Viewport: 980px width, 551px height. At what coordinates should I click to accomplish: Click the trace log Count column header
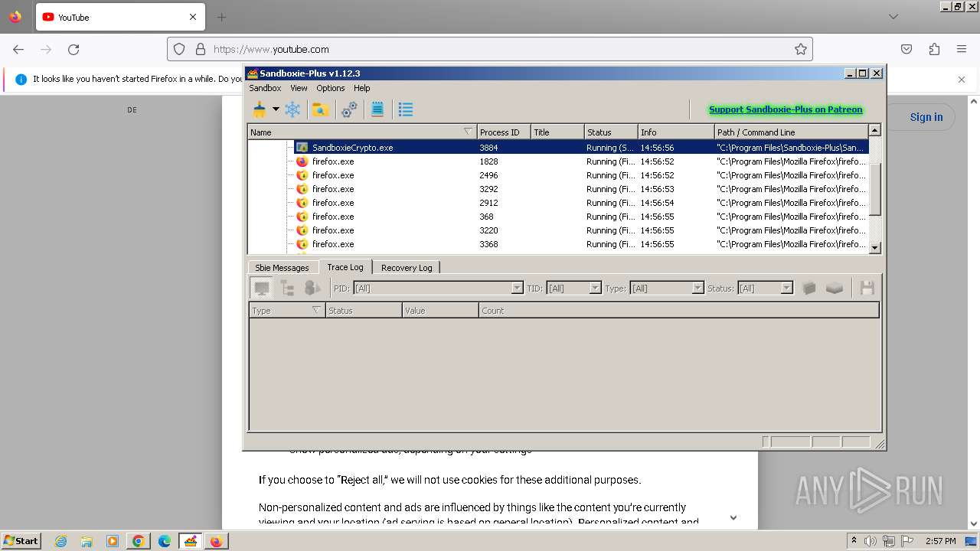pos(679,311)
